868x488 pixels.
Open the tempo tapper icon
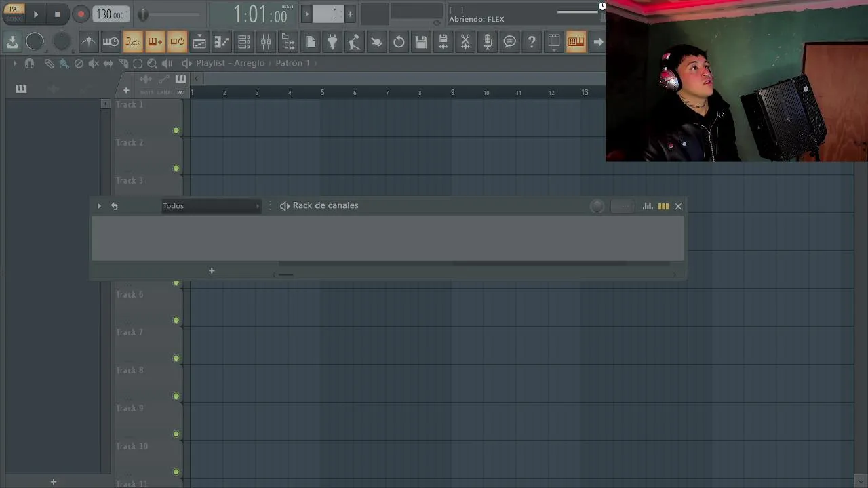point(355,42)
